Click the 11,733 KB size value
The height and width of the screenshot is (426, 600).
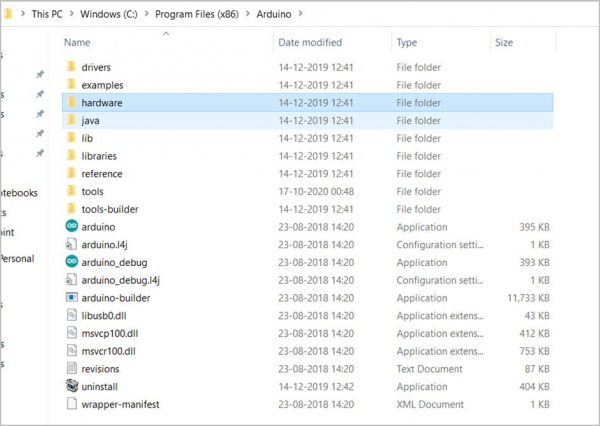[x=528, y=298]
